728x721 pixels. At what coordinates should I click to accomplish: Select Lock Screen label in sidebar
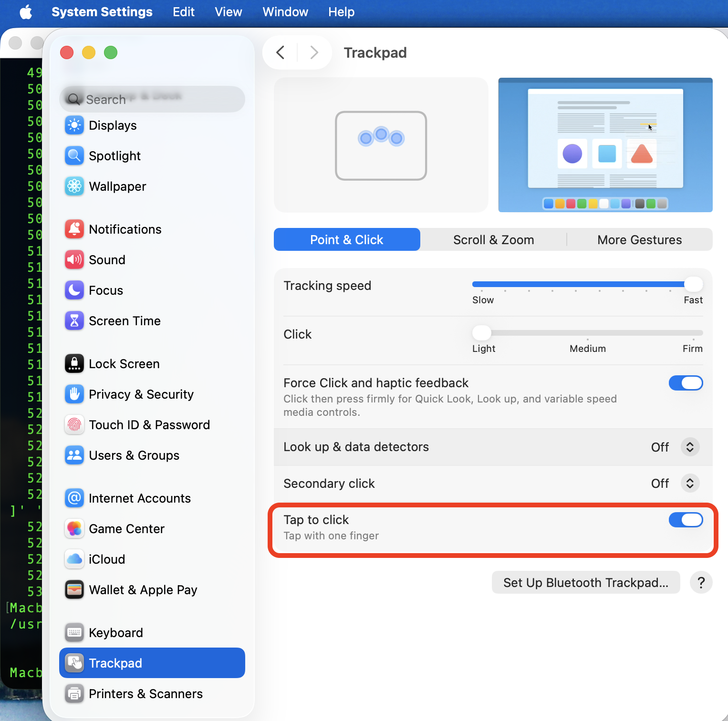(x=125, y=364)
